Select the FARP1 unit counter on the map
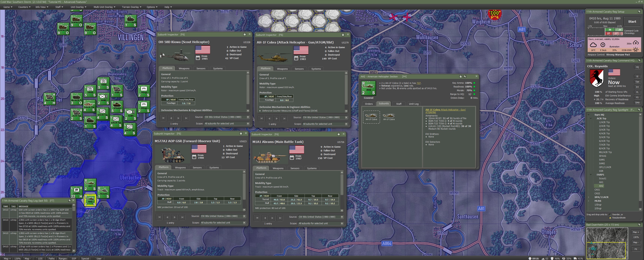644x260 pixels. [77, 192]
